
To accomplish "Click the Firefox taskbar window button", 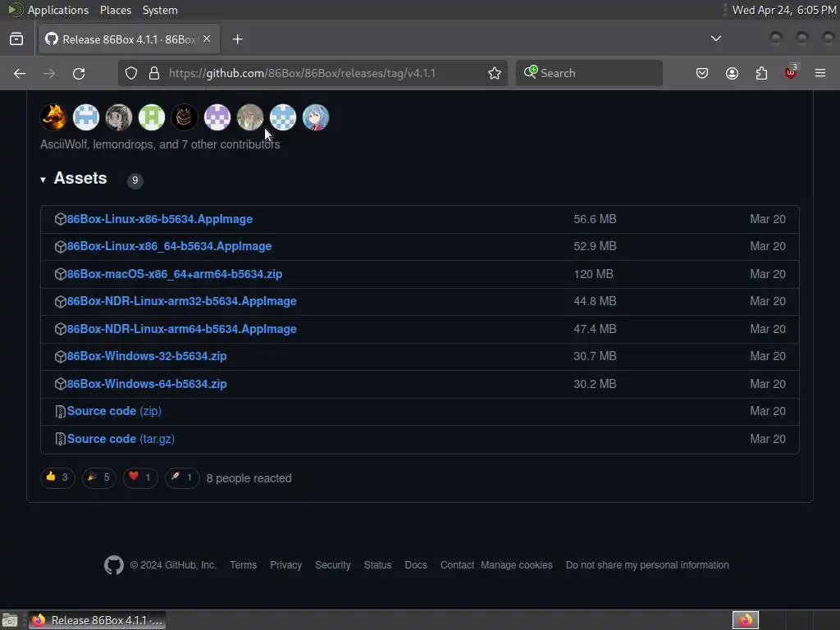I will click(x=98, y=620).
